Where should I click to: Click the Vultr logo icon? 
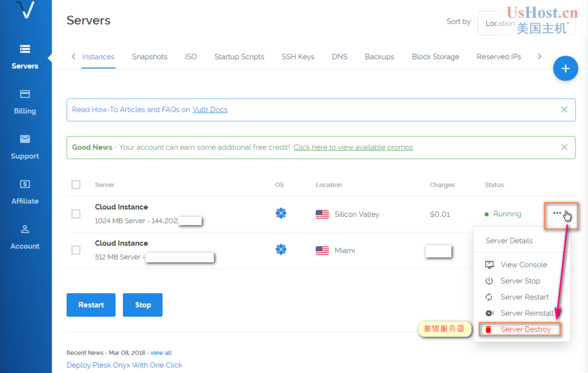click(25, 9)
